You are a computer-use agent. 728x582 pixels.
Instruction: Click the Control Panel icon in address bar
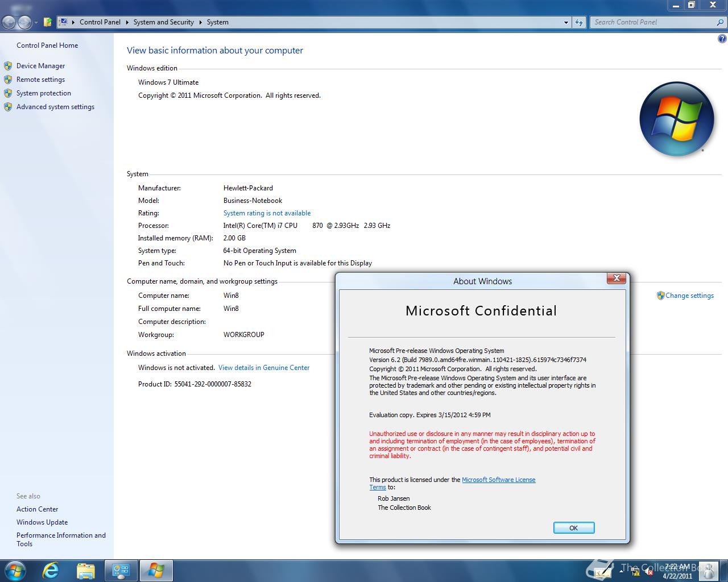click(63, 22)
